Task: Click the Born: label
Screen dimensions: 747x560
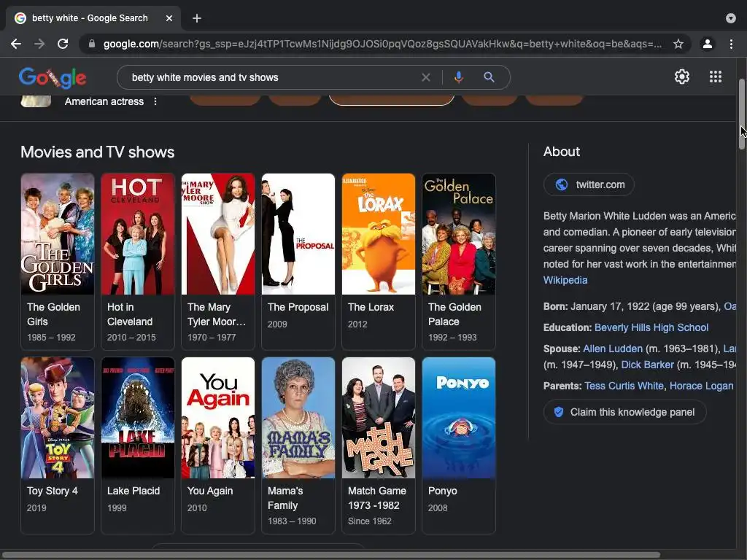Action: click(x=555, y=306)
